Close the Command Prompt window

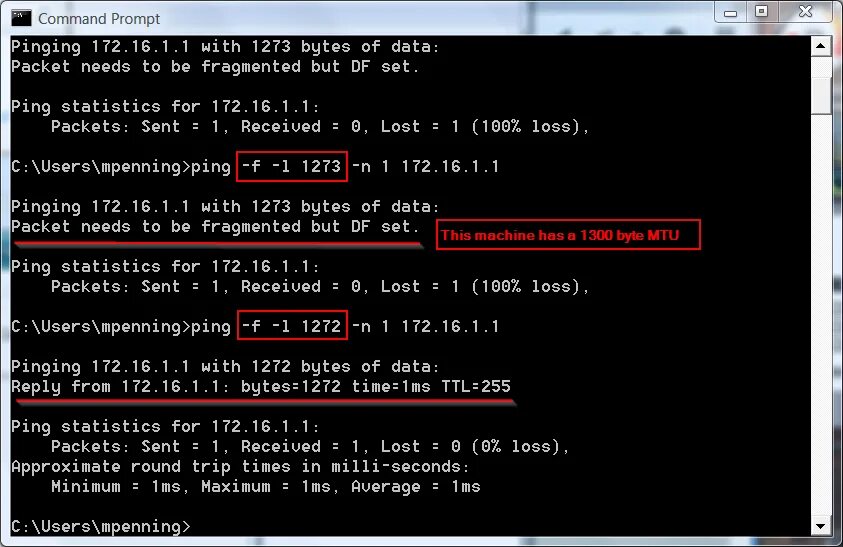coord(805,11)
